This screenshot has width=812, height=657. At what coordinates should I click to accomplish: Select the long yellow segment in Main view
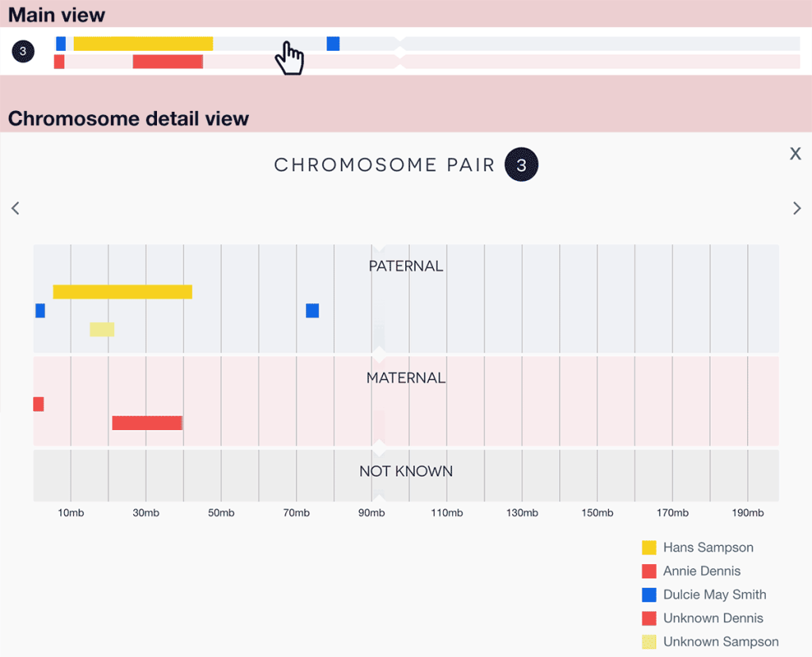pos(143,44)
